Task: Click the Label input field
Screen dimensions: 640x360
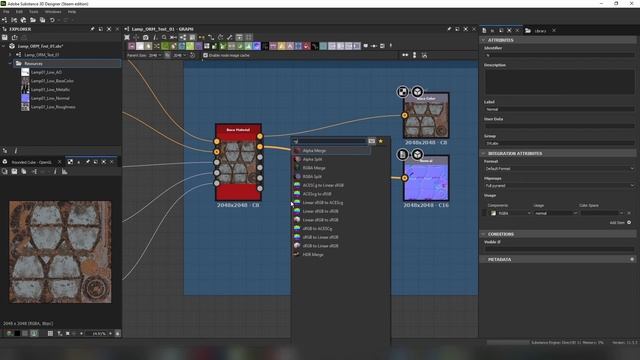Action: click(559, 109)
